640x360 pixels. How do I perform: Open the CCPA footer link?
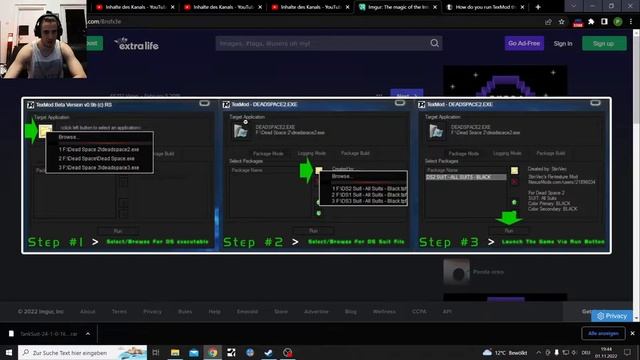[419, 311]
